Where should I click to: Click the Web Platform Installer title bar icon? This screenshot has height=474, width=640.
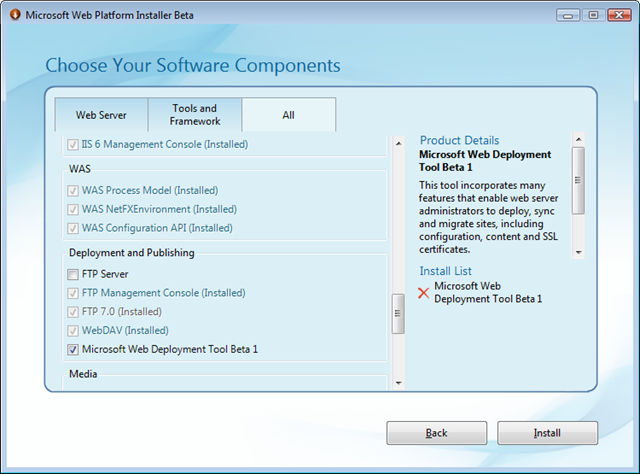15,15
